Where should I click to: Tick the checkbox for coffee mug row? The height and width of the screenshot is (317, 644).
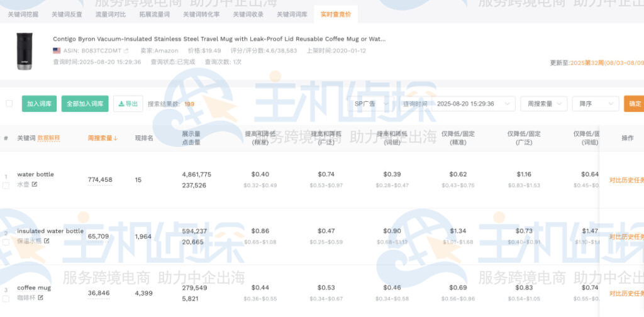(x=6, y=299)
